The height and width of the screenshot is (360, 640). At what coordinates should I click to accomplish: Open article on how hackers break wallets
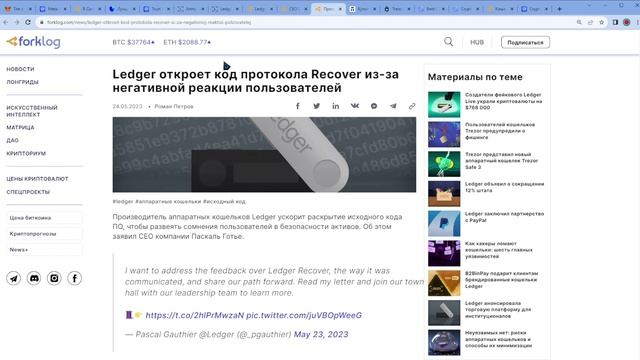[499, 250]
